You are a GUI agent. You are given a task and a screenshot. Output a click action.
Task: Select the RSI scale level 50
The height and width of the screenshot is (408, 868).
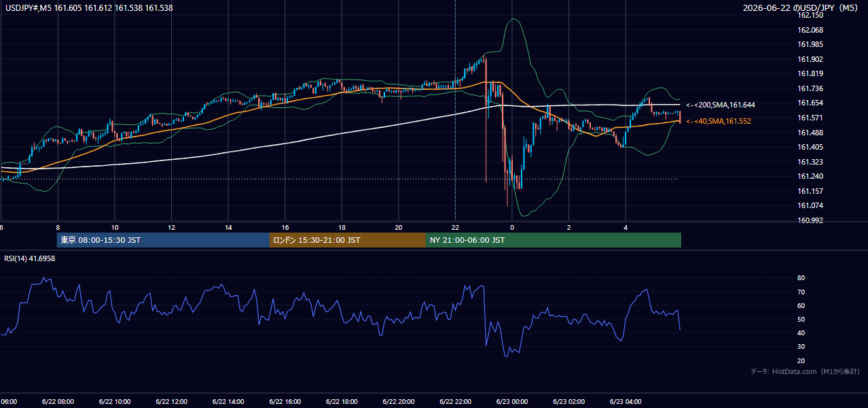[x=801, y=319]
